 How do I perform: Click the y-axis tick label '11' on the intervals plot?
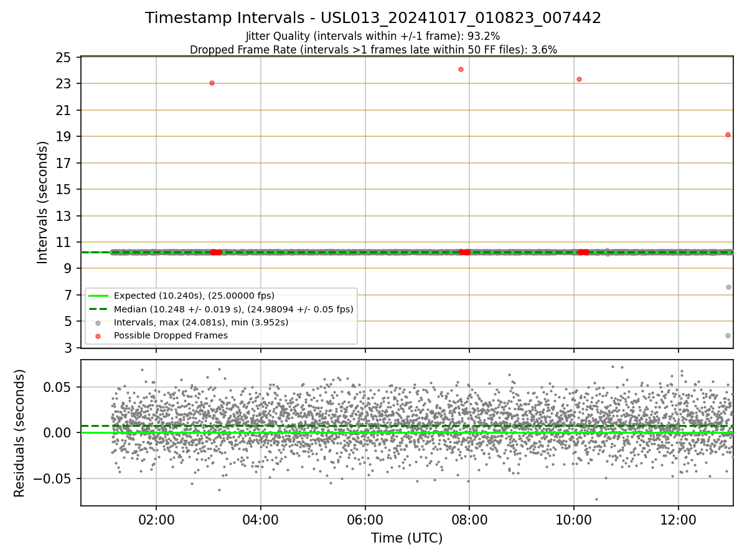(x=62, y=242)
